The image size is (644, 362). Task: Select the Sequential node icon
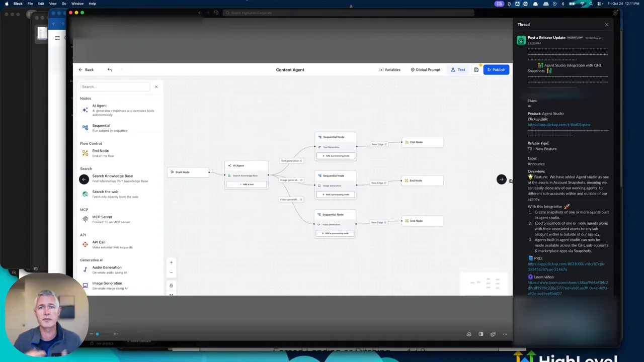(x=85, y=128)
